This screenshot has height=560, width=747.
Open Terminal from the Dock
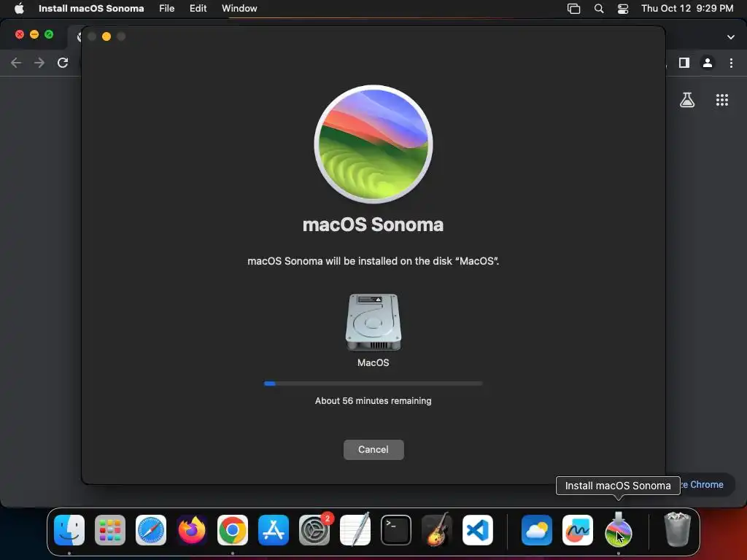pyautogui.click(x=396, y=530)
